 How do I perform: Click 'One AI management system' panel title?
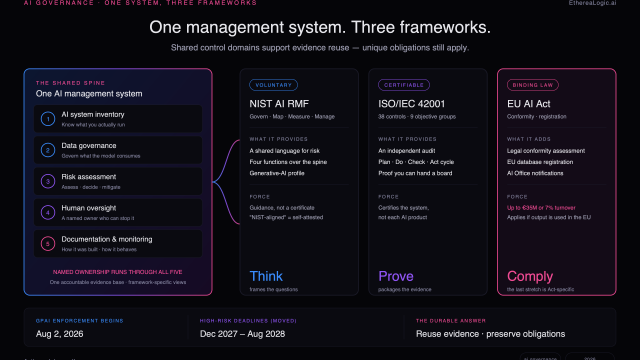(89, 94)
